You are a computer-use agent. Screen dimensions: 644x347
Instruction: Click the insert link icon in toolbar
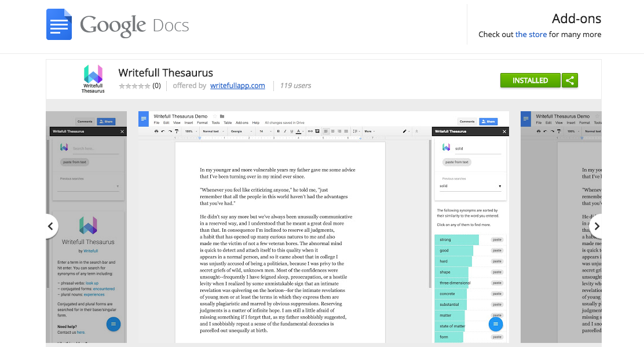pyautogui.click(x=310, y=132)
